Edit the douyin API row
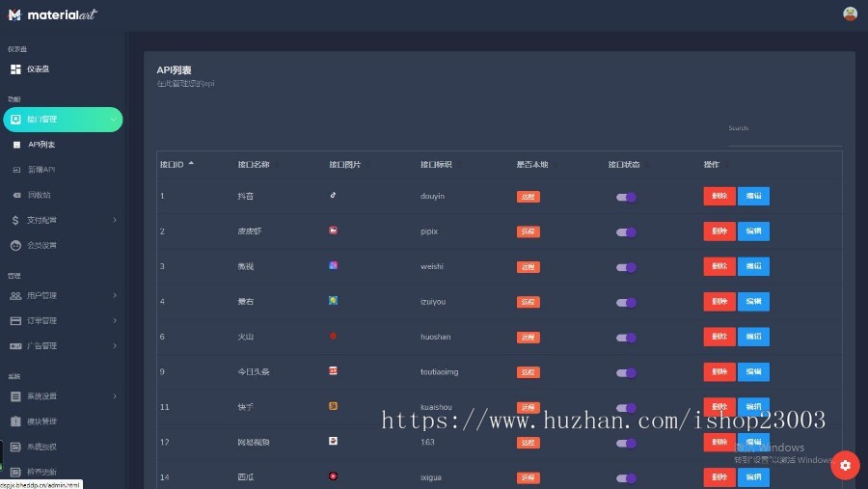868x489 pixels. click(753, 196)
